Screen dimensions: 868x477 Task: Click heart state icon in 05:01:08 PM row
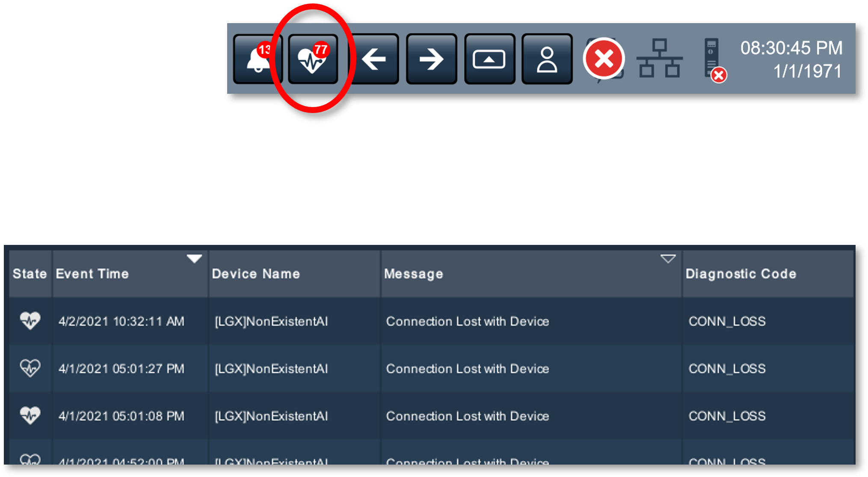point(30,415)
